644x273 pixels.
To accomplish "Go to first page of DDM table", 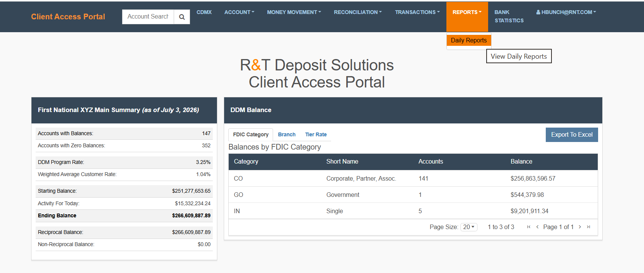I will [x=529, y=227].
